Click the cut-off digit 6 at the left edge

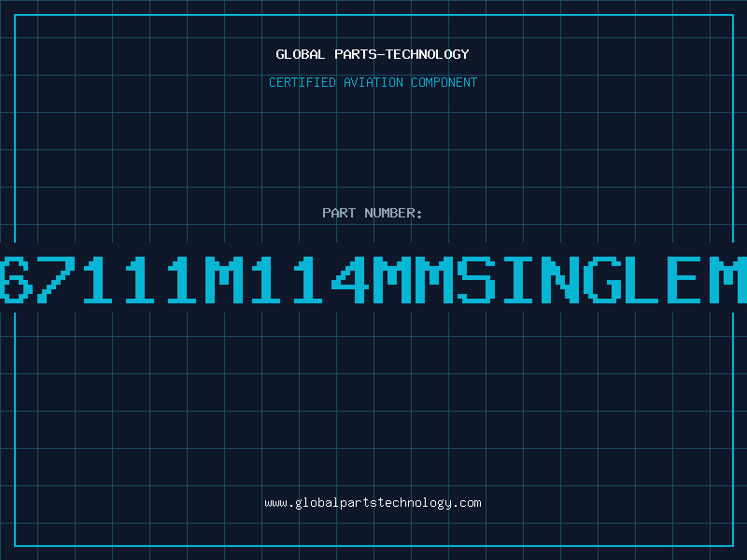[x=16, y=279]
